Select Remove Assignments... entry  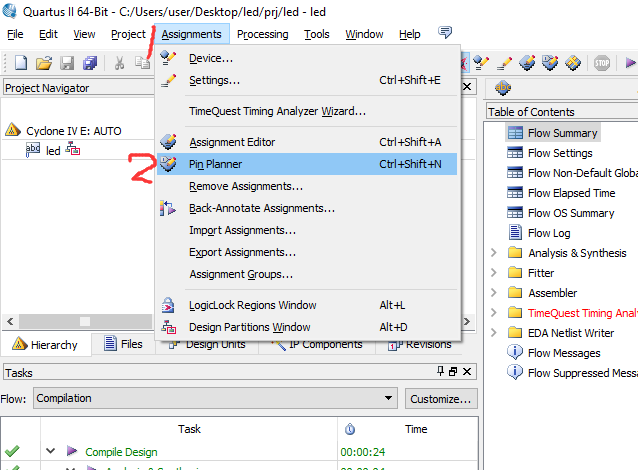pyautogui.click(x=307, y=186)
